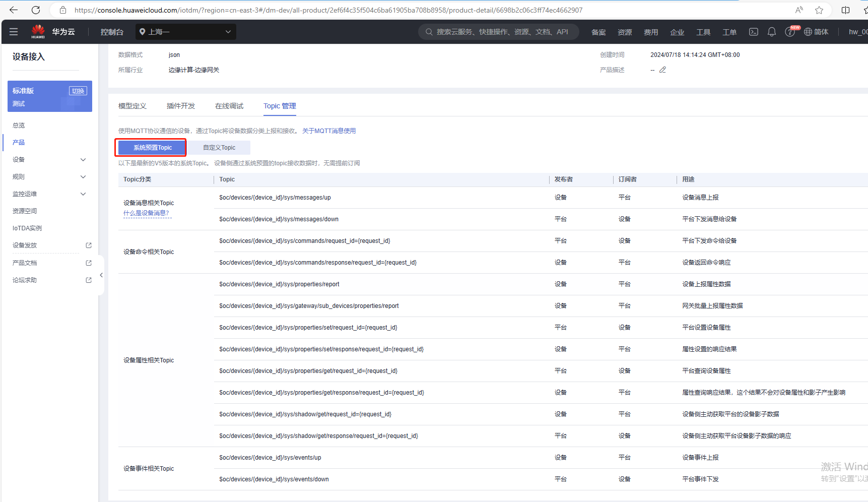The width and height of the screenshot is (868, 502).
Task: Open the hamburger navigation menu
Action: (x=14, y=32)
